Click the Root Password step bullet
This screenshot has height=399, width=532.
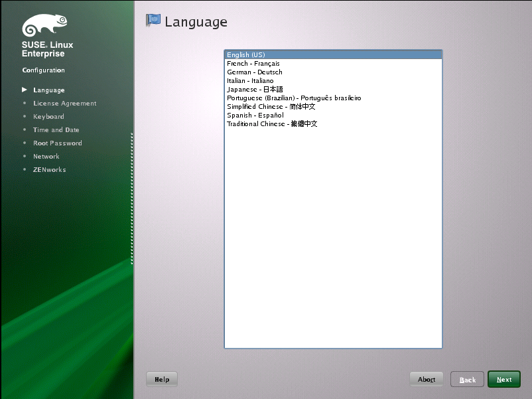(x=25, y=143)
